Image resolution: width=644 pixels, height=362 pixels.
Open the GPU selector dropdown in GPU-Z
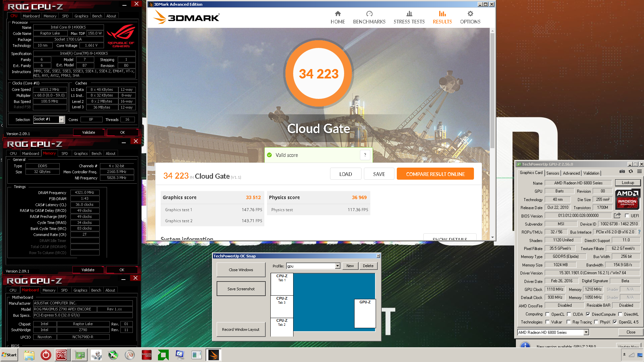[586, 333]
